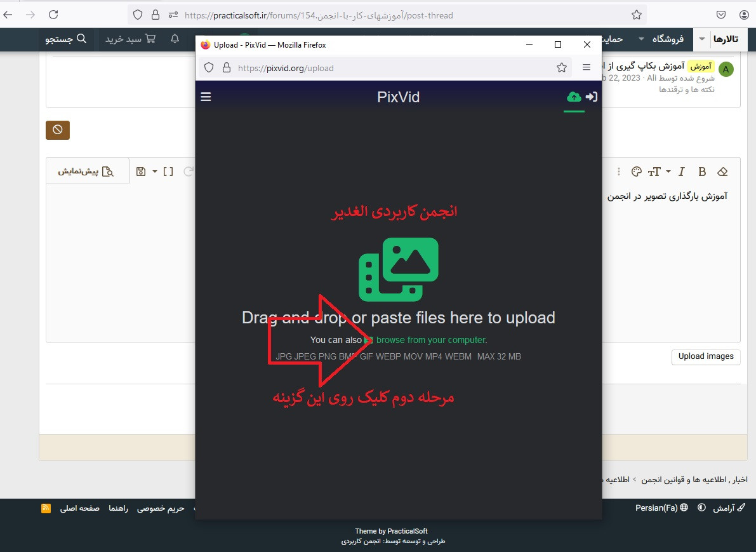Screen dimensions: 756x552
Task: Click the PixVid sign-in arrow icon
Action: 592,97
